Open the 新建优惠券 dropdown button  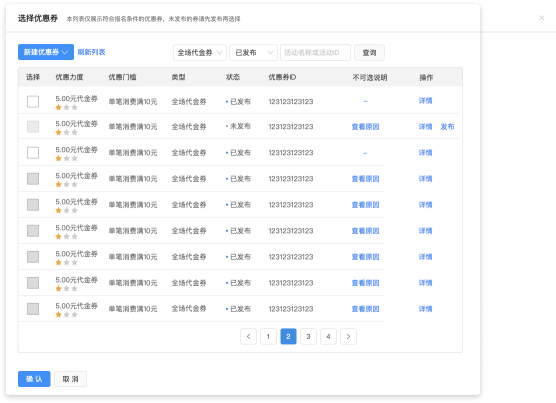46,52
